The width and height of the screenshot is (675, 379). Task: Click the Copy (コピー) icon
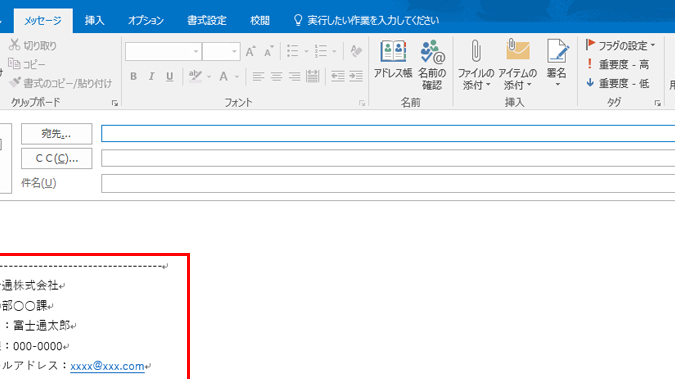click(14, 64)
